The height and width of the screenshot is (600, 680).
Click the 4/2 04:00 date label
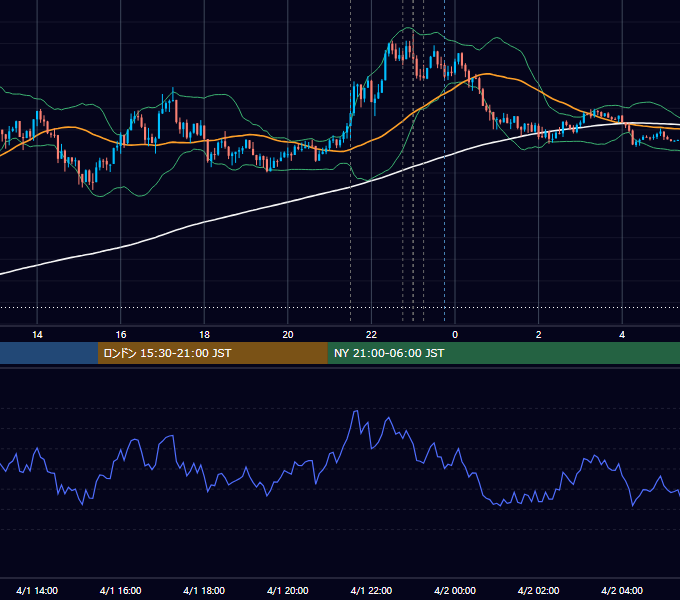622,590
